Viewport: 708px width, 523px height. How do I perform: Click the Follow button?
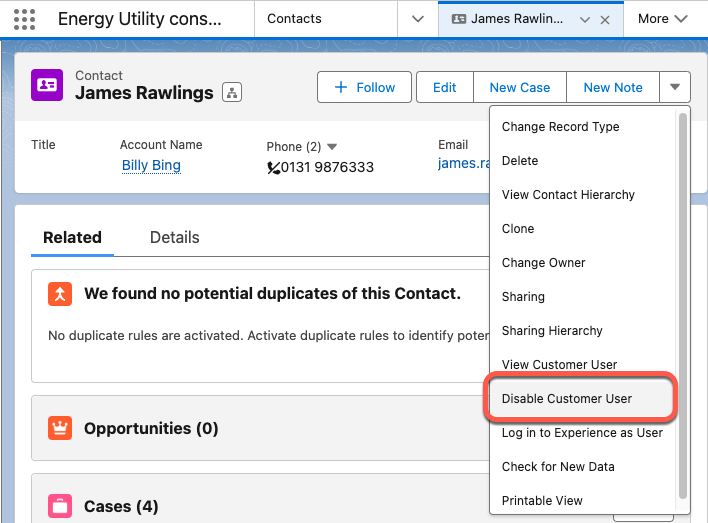[x=364, y=87]
